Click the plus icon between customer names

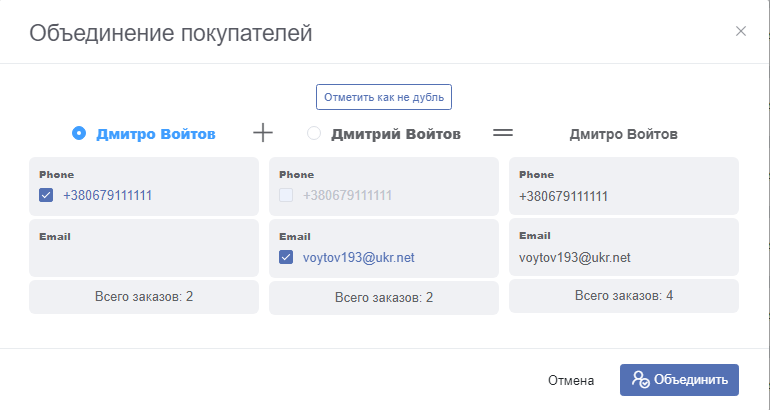[x=263, y=133]
